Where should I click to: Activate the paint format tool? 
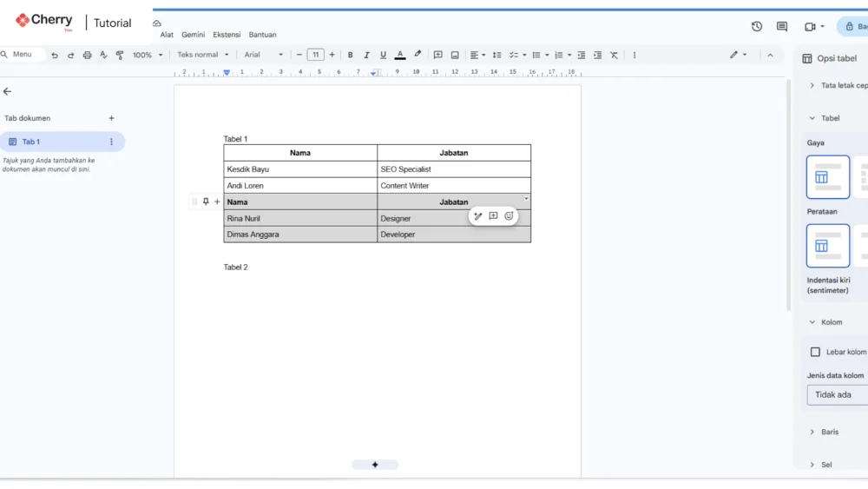tap(120, 55)
